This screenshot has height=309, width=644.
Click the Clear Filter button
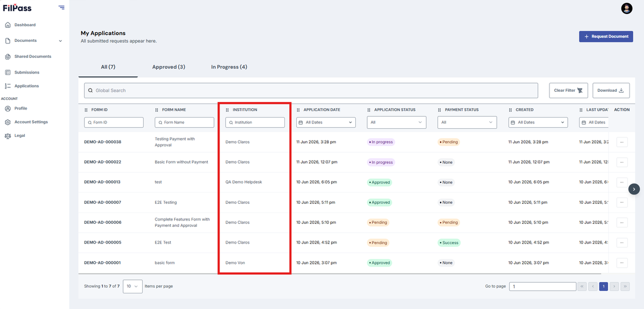[569, 90]
